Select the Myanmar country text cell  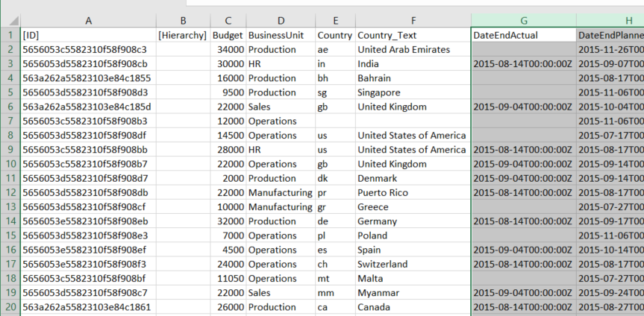[x=413, y=292]
